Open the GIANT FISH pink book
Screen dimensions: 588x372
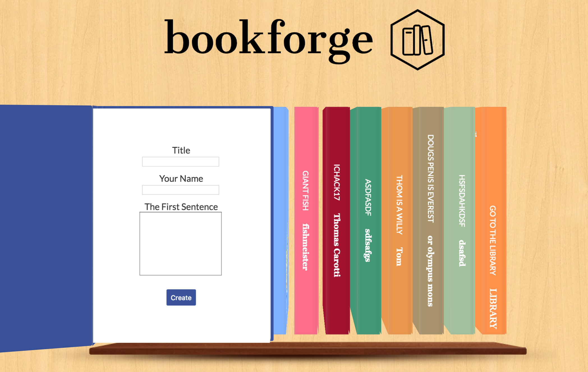pyautogui.click(x=306, y=221)
